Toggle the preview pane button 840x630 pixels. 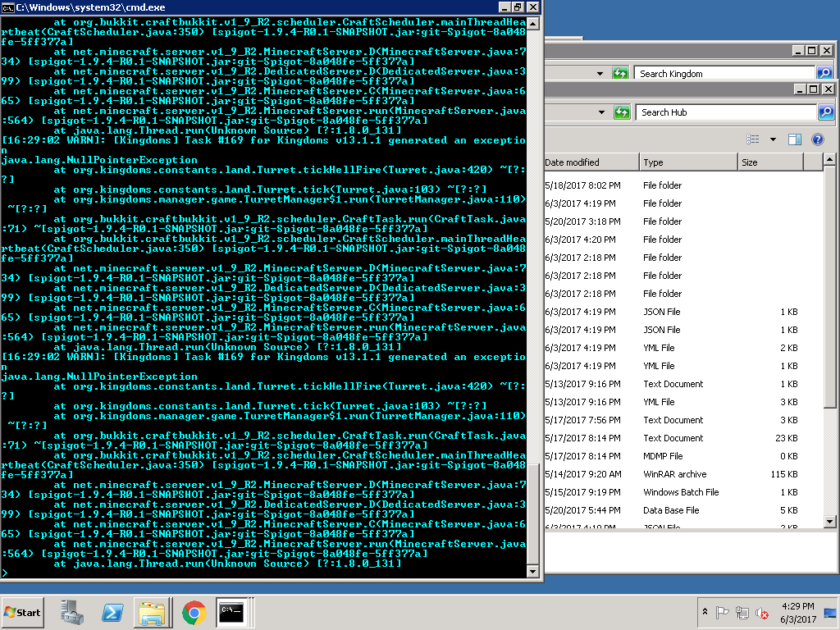pos(794,139)
